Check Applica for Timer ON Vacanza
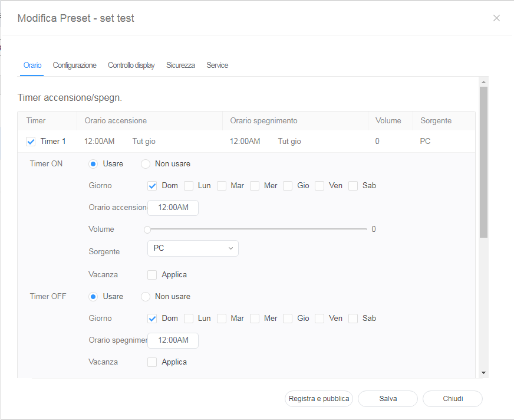The image size is (514, 420). click(x=152, y=275)
